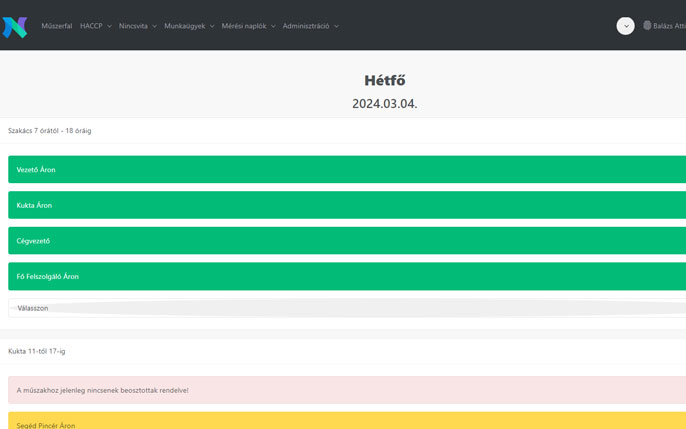Screen dimensions: 686x429
Task: Click the round white chevron button
Action: coord(625,26)
